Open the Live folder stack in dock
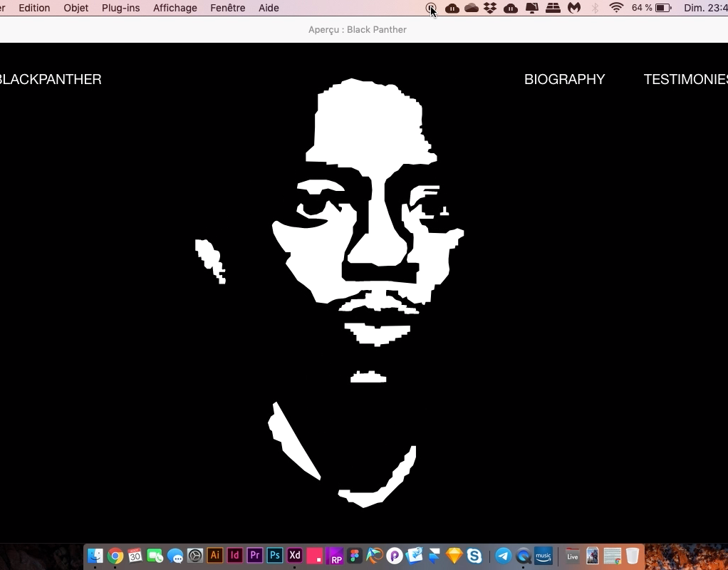 (x=573, y=556)
